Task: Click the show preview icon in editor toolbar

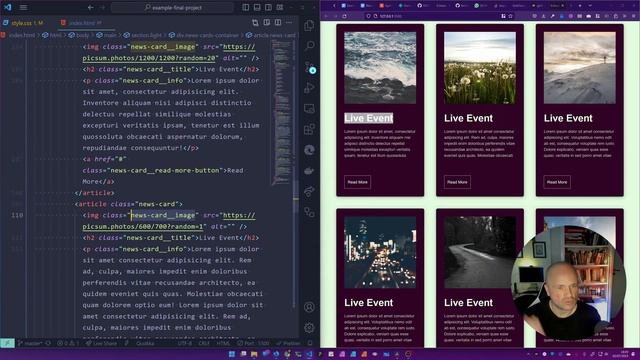Action: pyautogui.click(x=267, y=22)
